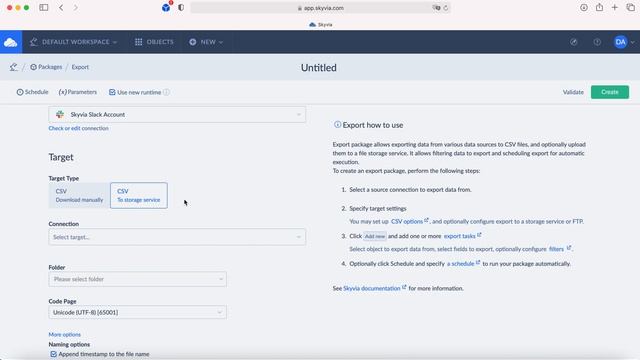Open a new tab with plus icon
The image size is (640, 360).
coord(615,7)
